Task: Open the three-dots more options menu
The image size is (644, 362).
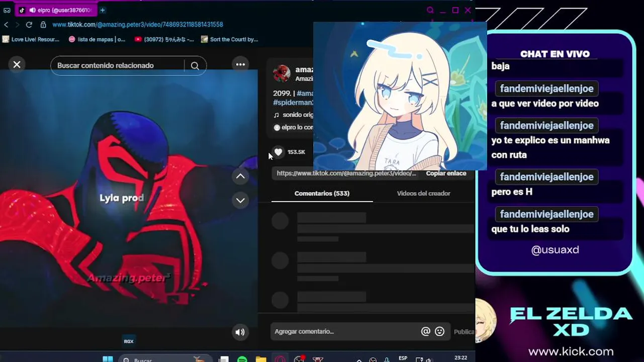Action: (241, 64)
